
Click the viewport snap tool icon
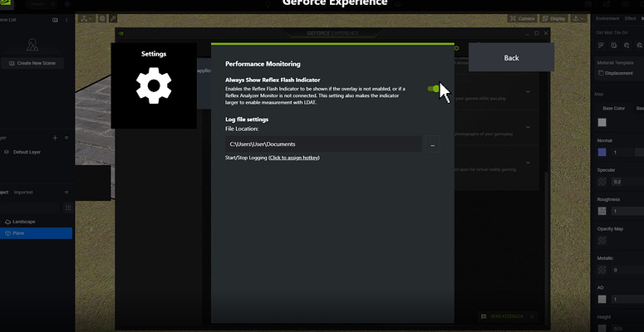[x=112, y=18]
